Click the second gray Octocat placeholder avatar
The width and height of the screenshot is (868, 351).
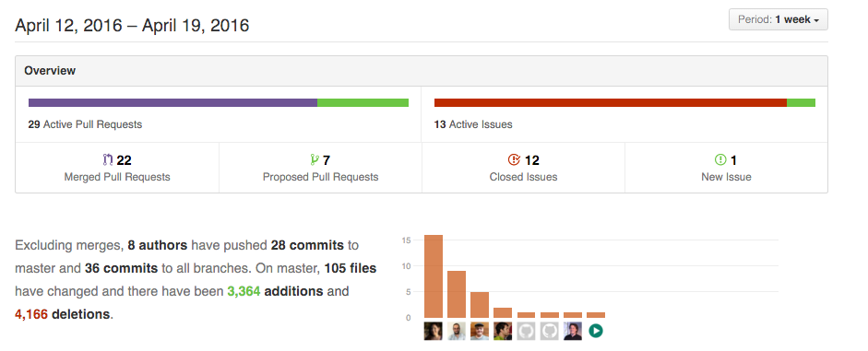[x=549, y=331]
